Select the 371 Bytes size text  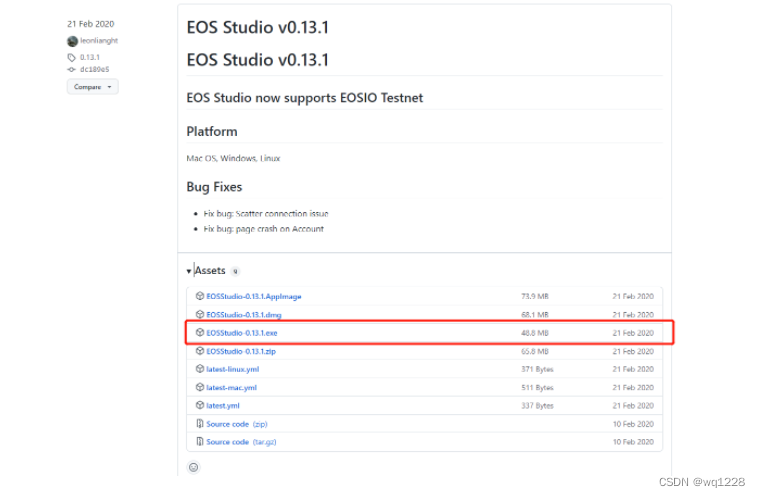[x=537, y=369]
